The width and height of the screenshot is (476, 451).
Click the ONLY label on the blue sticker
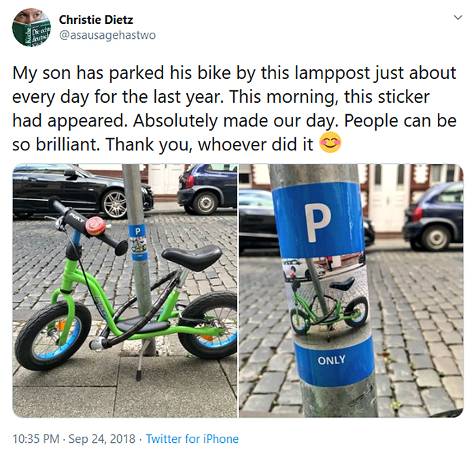[332, 360]
